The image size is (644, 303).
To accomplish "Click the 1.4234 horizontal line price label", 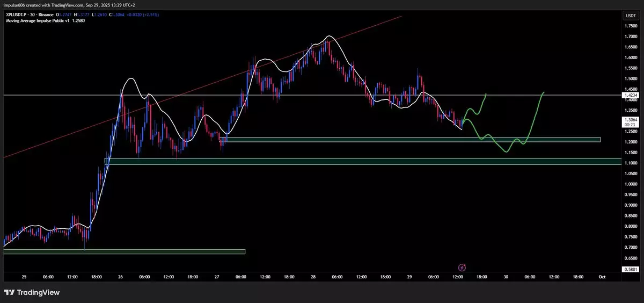I will pos(630,95).
